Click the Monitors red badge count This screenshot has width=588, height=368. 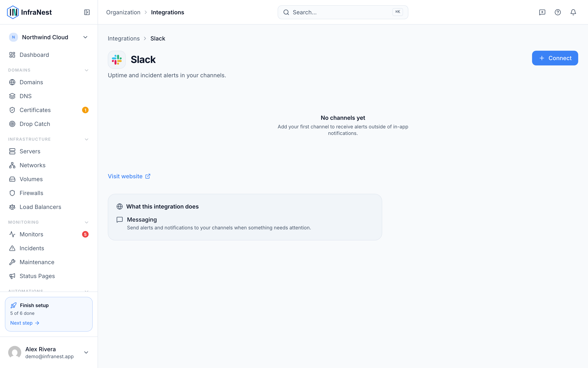coord(85,234)
